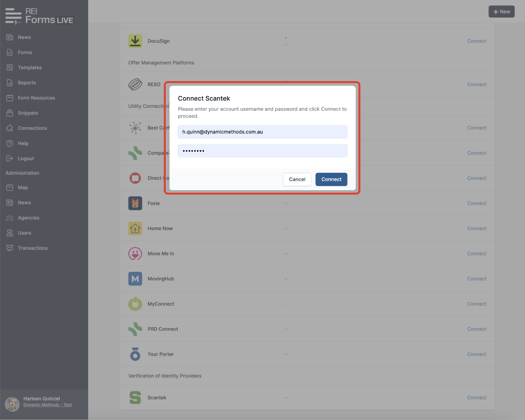Open Snippets in the sidebar

coord(28,113)
